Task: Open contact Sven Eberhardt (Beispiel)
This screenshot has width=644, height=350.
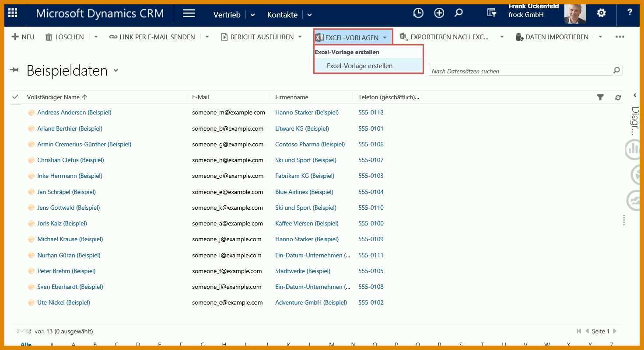Action: point(70,287)
